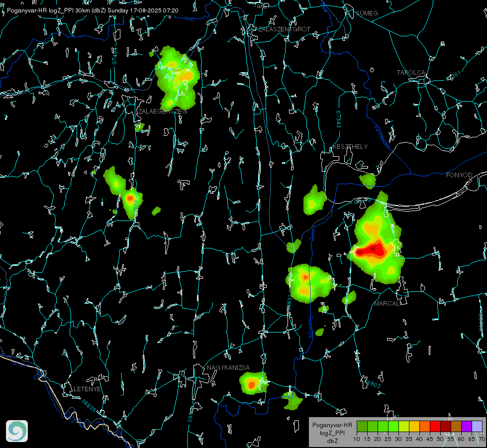Pick the 40–45 dBZ orange legend swatch
This screenshot has width=487, height=448.
pyautogui.click(x=425, y=426)
